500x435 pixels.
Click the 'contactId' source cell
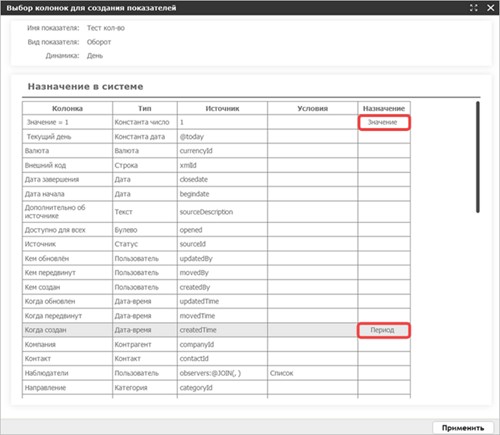tap(222, 359)
